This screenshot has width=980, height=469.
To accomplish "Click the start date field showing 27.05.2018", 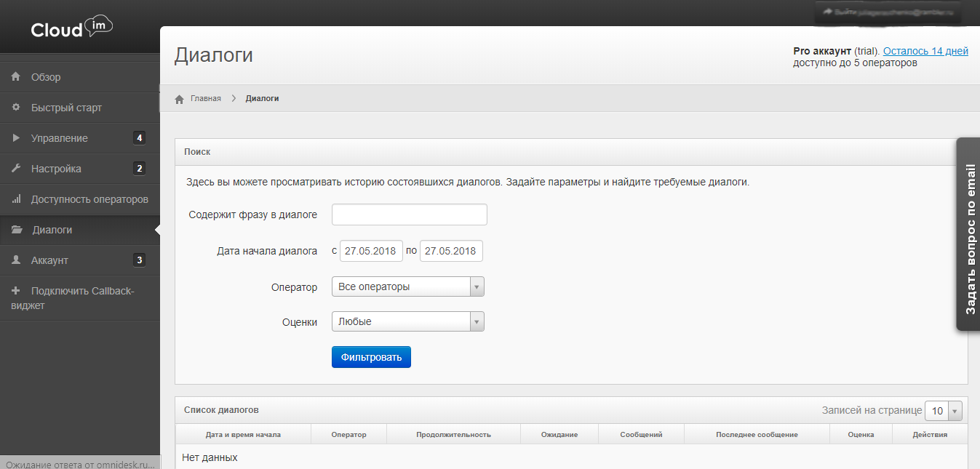I will pos(371,250).
